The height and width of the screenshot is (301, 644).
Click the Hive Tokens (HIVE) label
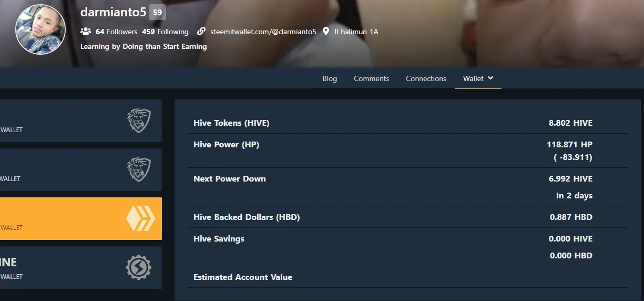(231, 123)
